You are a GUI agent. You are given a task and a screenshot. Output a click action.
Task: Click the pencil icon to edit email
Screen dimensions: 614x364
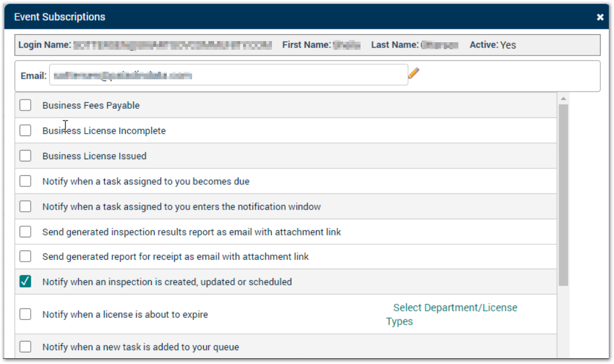pyautogui.click(x=414, y=73)
